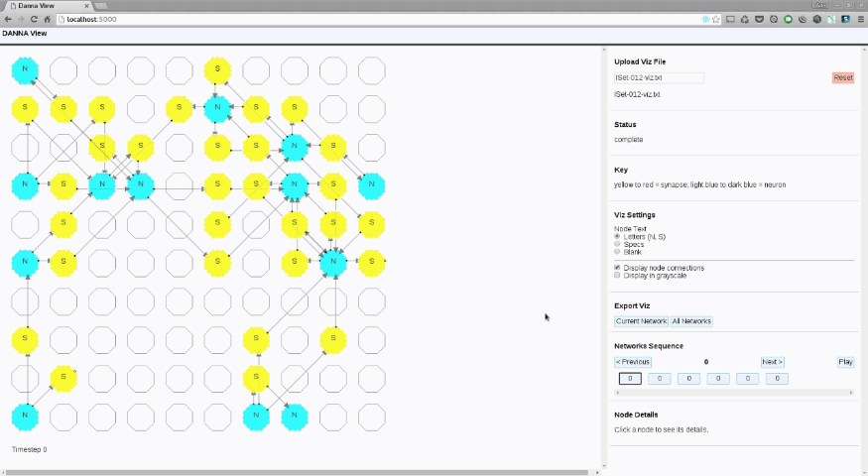Click the cast screen icon in toolbar
This screenshot has height=476, width=868.
(x=730, y=19)
